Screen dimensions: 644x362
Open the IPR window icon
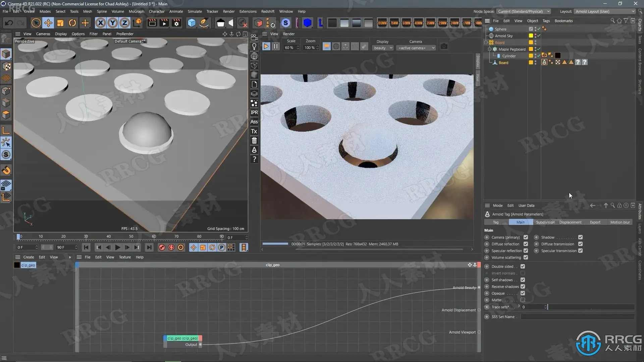[x=254, y=112]
